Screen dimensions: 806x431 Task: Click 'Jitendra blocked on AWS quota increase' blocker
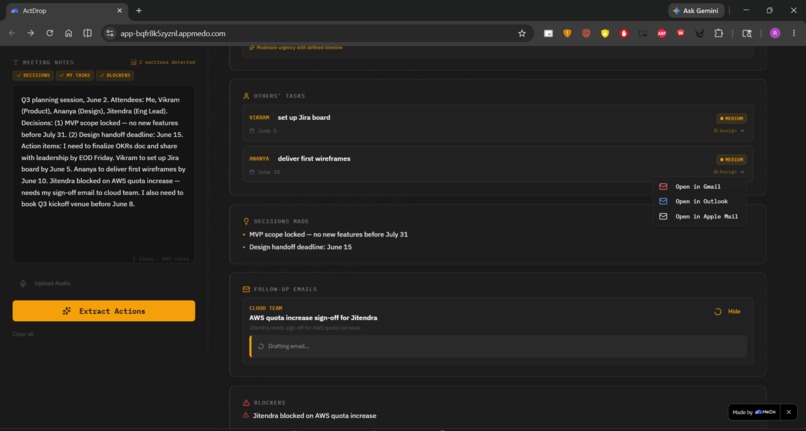tap(314, 416)
